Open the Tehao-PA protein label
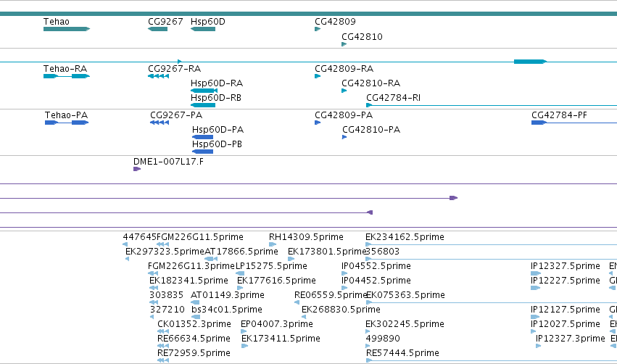 [66, 115]
